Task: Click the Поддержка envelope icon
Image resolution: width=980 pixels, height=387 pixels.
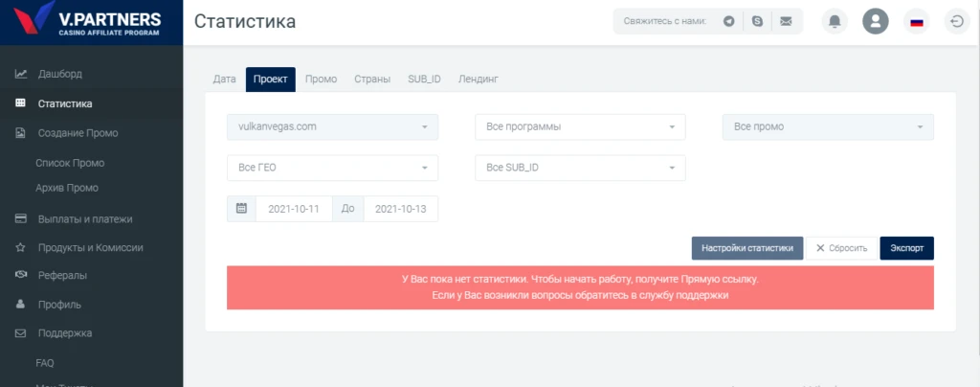Action: (x=21, y=333)
